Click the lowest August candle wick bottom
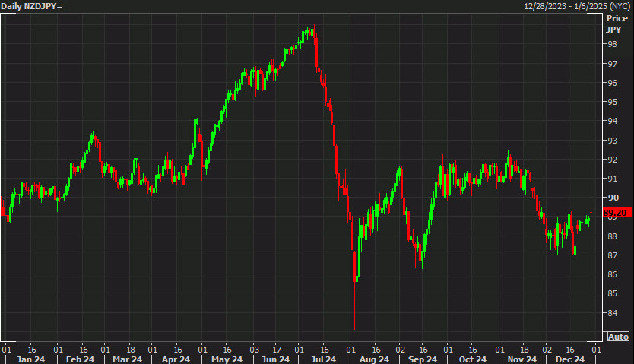The image size is (634, 364). [x=354, y=328]
